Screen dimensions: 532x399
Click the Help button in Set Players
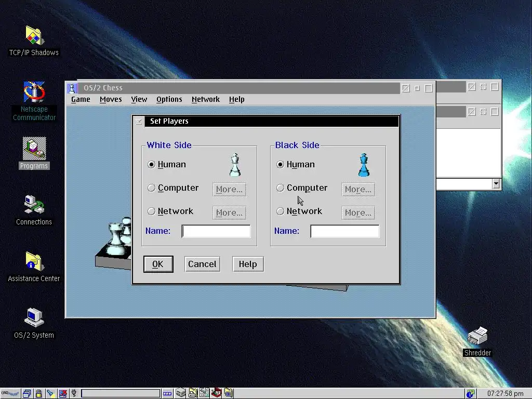pyautogui.click(x=248, y=264)
